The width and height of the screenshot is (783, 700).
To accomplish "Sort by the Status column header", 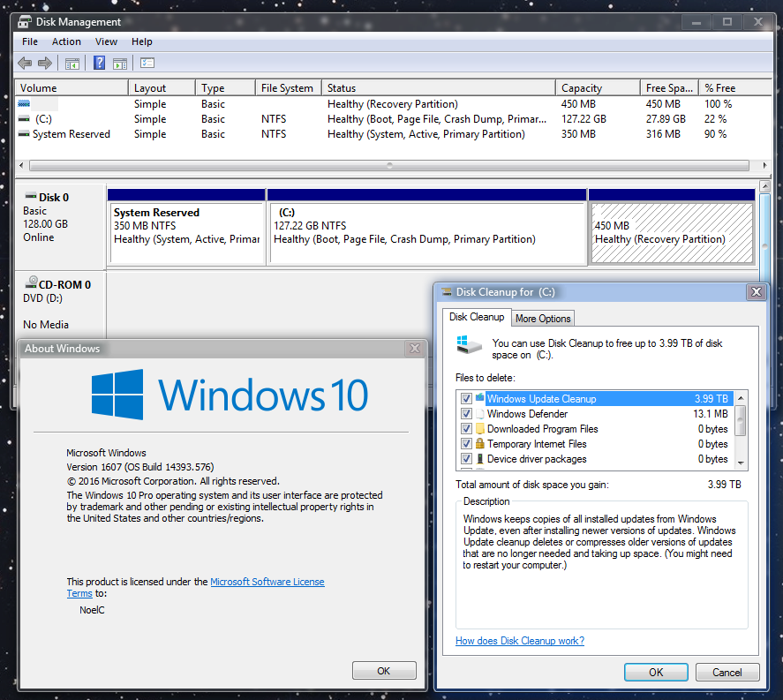I will (439, 88).
